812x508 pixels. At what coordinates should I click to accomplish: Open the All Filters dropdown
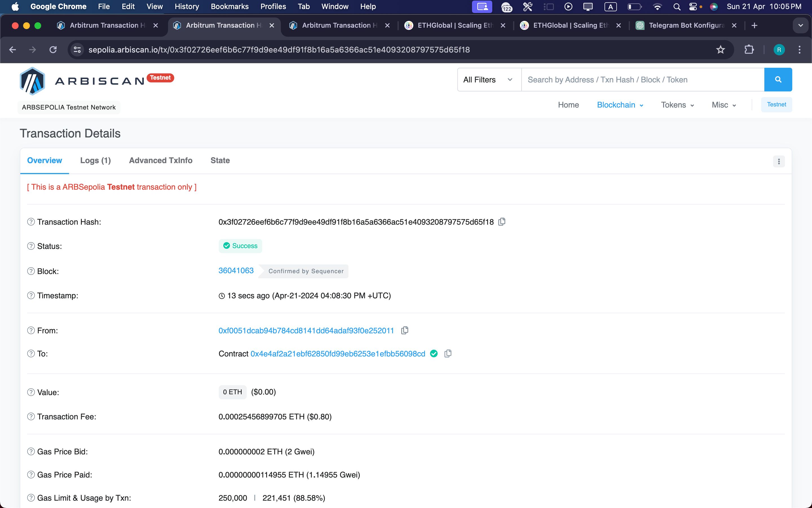[489, 80]
